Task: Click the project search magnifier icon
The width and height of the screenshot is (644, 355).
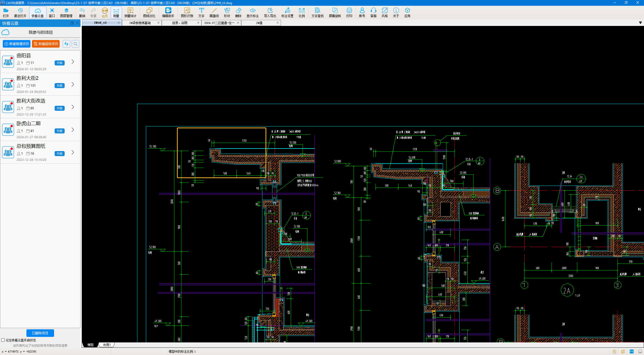Action: click(75, 44)
